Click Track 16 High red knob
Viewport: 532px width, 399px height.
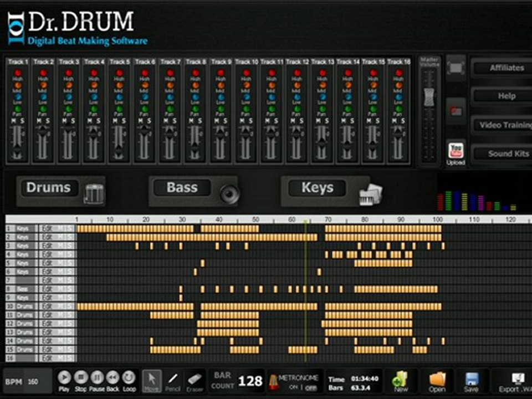[x=399, y=73]
